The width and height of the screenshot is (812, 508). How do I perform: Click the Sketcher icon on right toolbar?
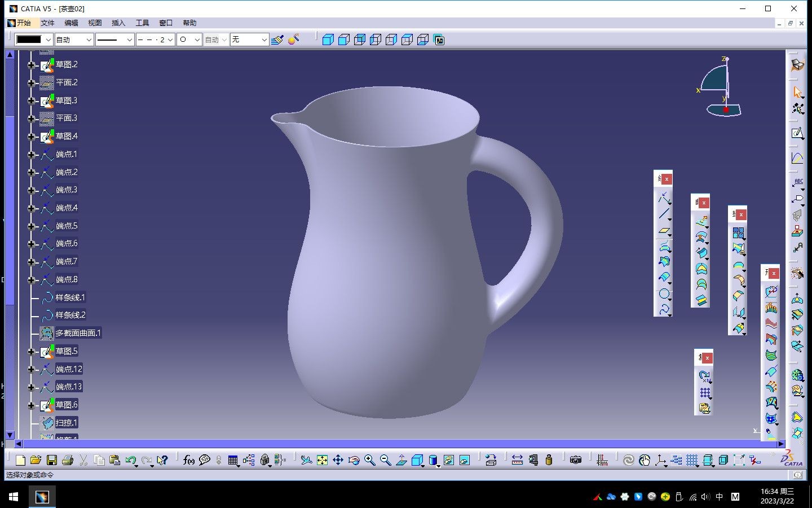[797, 133]
